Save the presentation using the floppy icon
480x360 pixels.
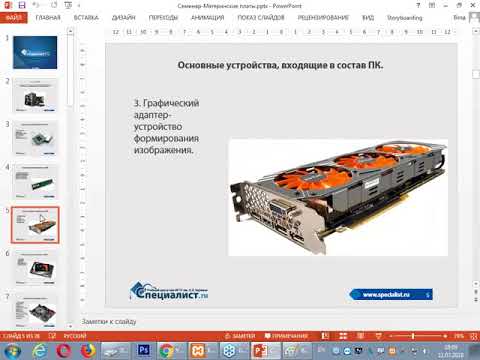coord(22,5)
